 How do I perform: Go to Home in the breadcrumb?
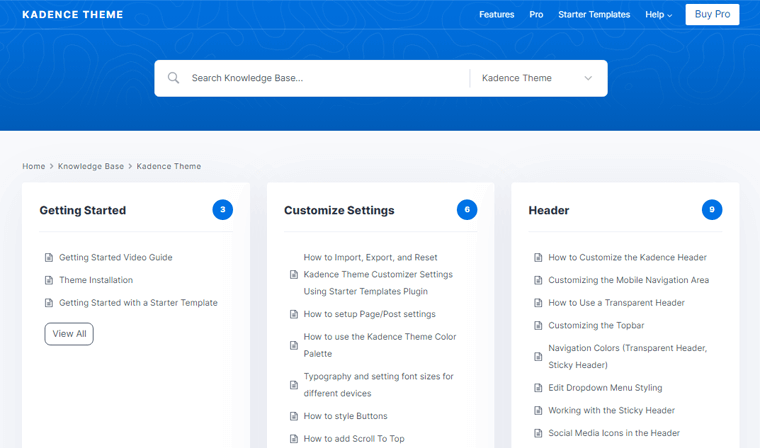[x=33, y=166]
